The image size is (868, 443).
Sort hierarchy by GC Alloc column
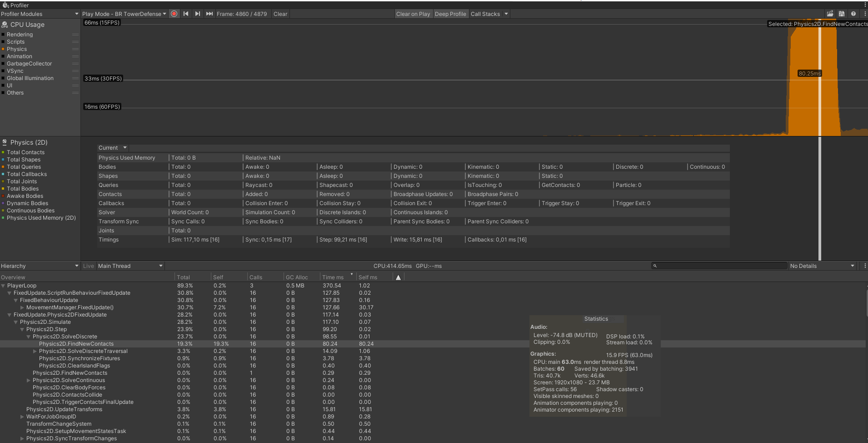297,277
